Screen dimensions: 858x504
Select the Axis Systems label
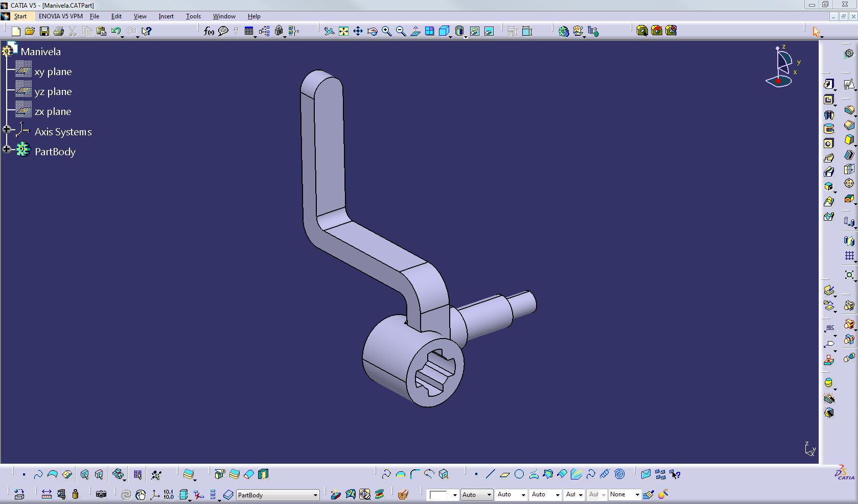(63, 132)
